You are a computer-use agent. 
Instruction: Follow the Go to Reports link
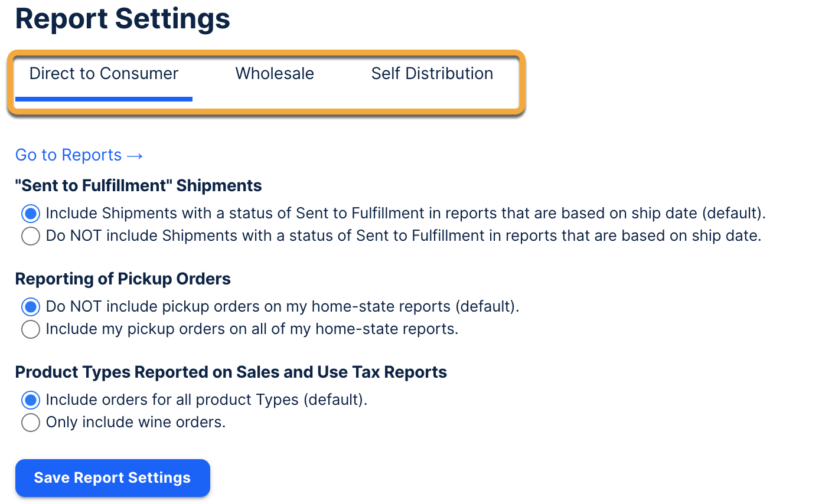pos(68,155)
